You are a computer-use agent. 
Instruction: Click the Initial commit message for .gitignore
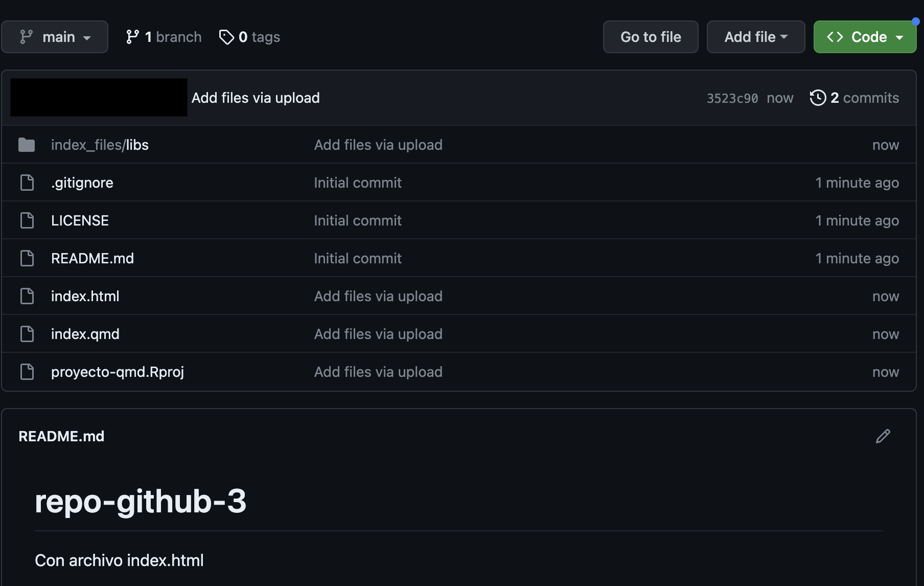358,183
